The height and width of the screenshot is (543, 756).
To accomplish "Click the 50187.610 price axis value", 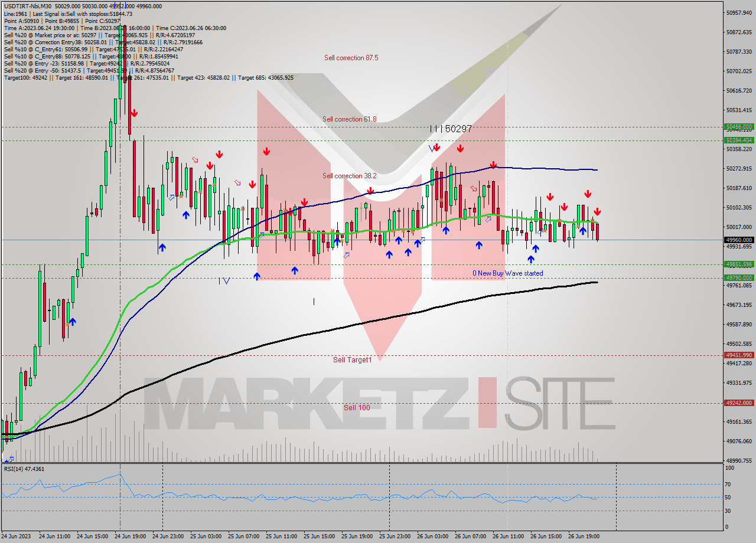I will pos(739,188).
